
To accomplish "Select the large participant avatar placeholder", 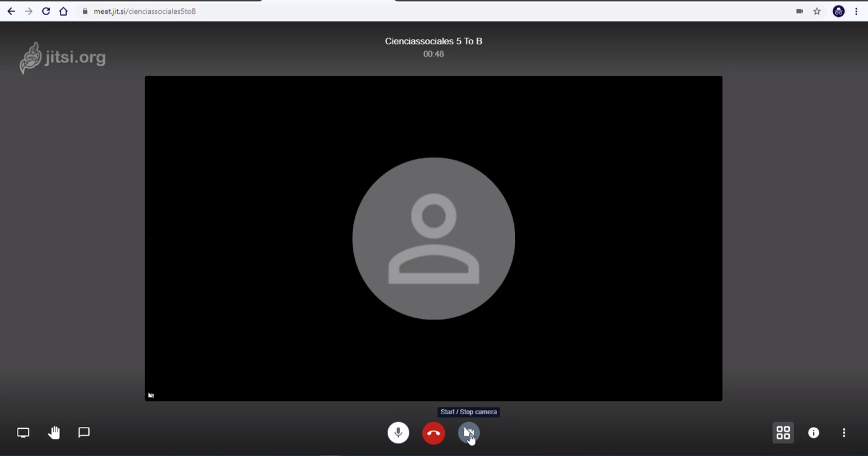I will click(x=434, y=238).
